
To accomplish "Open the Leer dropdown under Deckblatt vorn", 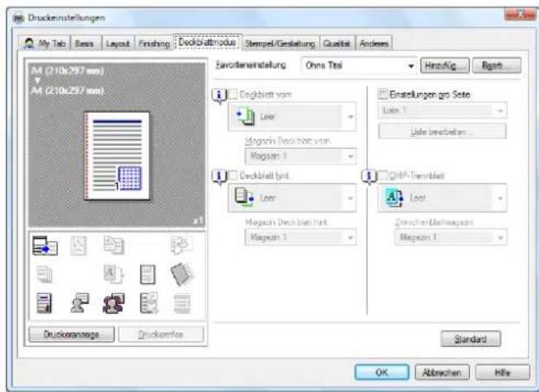I will [292, 116].
